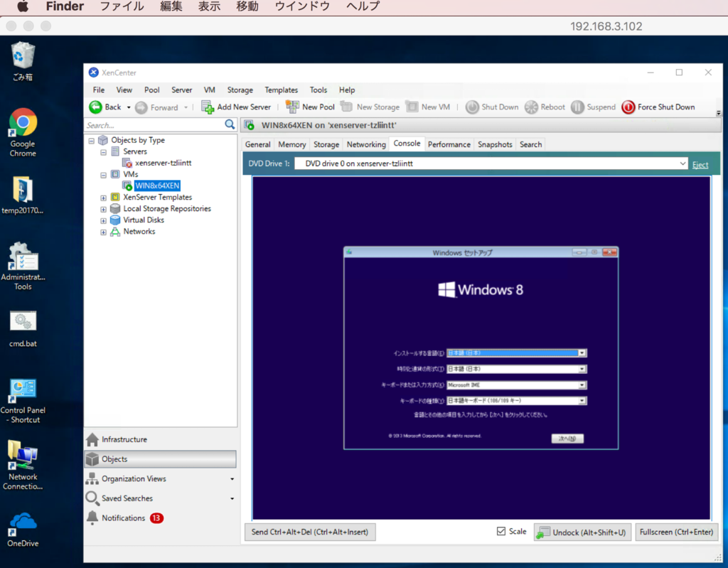728x568 pixels.
Task: Open the OneDrive desktop icon
Action: [23, 530]
